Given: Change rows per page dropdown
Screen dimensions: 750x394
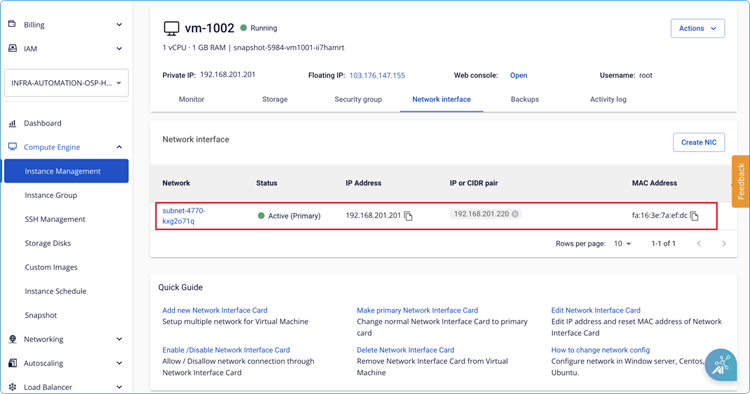Looking at the screenshot, I should (622, 244).
